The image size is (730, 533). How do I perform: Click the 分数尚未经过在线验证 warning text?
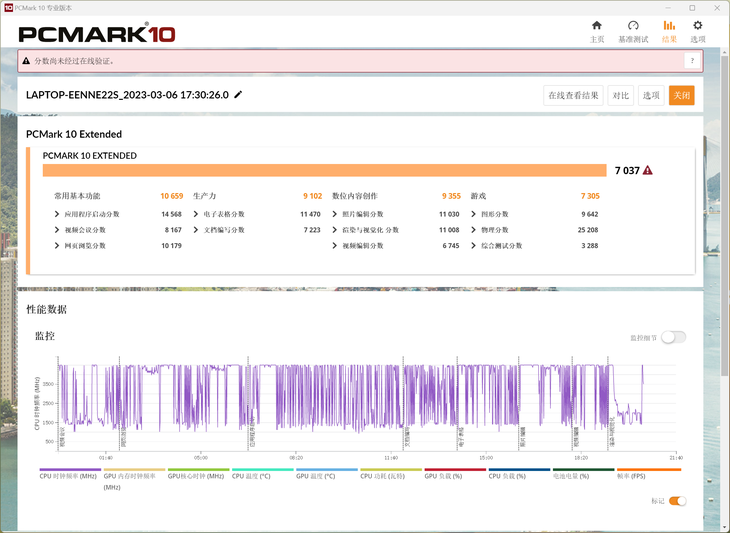click(74, 61)
